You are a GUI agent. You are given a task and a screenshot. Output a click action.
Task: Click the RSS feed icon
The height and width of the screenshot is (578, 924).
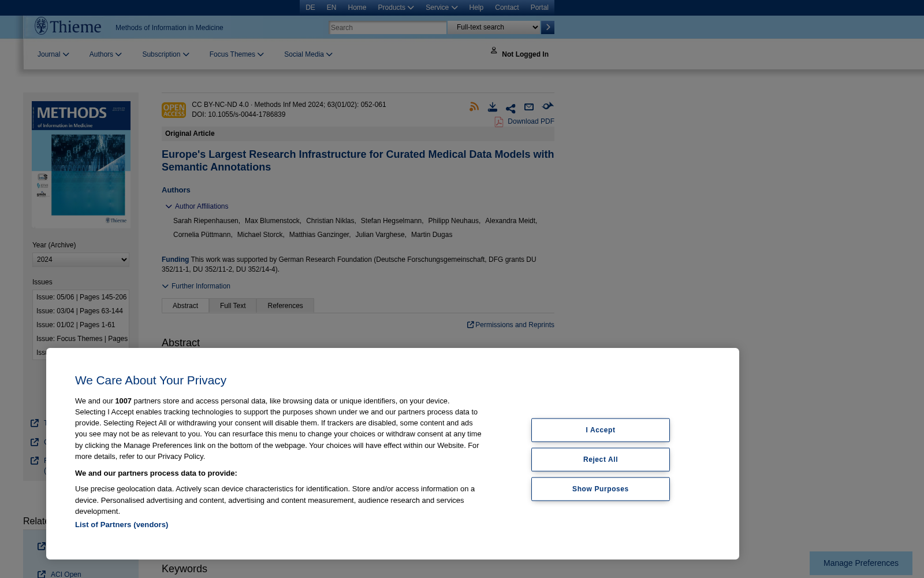(x=474, y=106)
